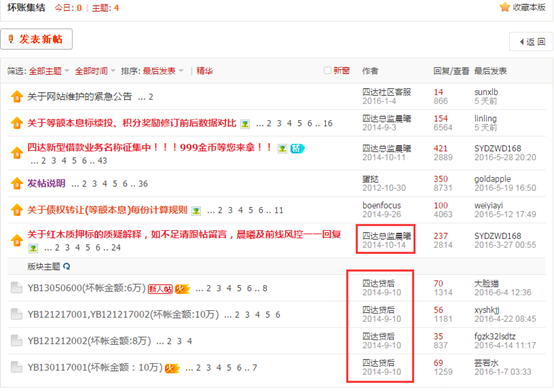Click the 新人帖 badge on YB13050600 thread
The height and width of the screenshot is (391, 554).
160,289
